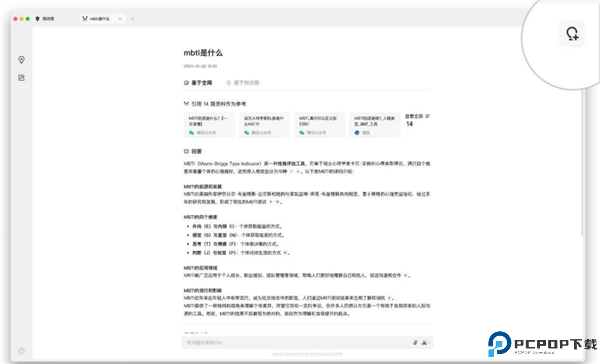Click the scissors screenshot icon
The width and height of the screenshot is (600, 364).
(x=424, y=343)
